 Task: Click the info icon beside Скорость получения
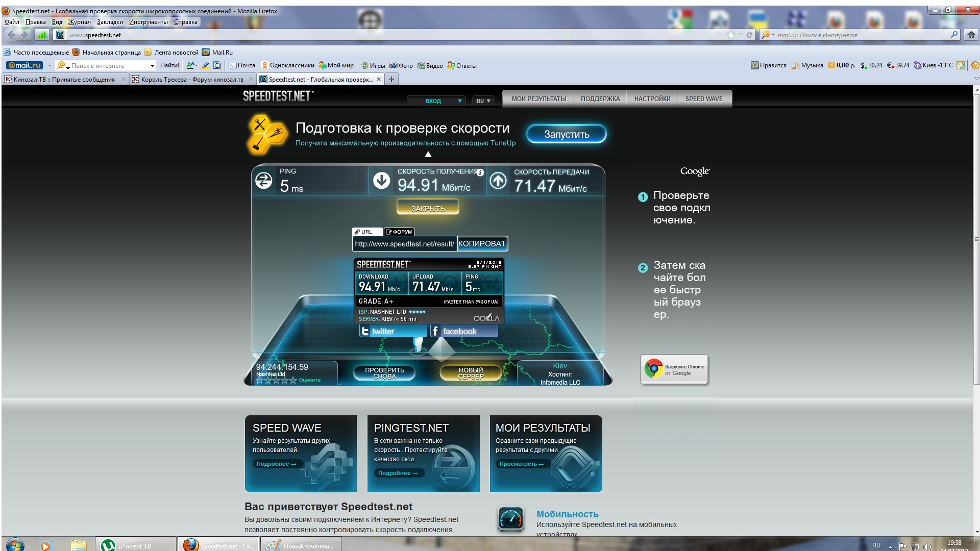(480, 172)
